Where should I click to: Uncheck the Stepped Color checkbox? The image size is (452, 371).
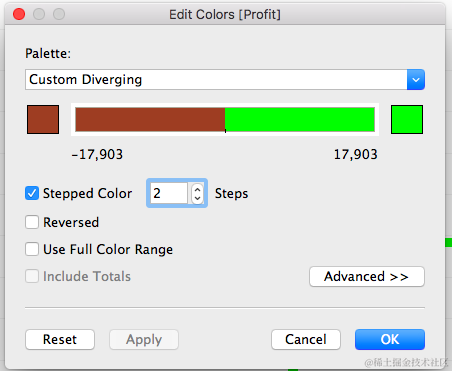[32, 193]
